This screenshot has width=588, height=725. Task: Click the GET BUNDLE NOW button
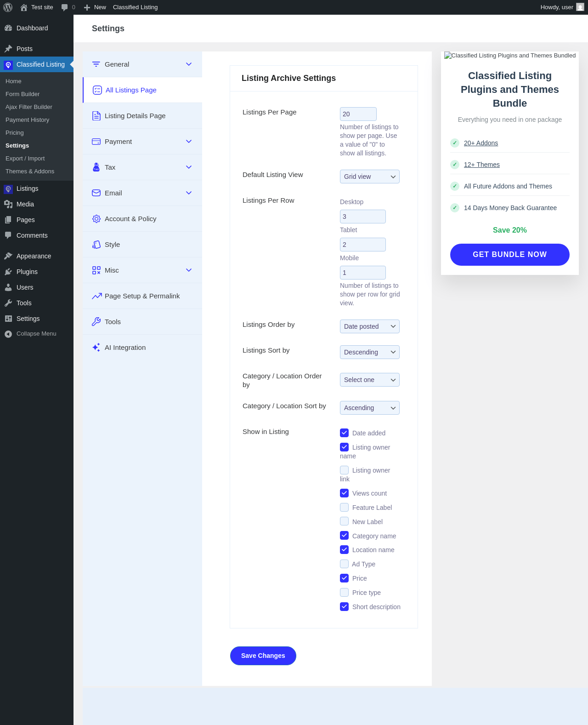(x=510, y=255)
